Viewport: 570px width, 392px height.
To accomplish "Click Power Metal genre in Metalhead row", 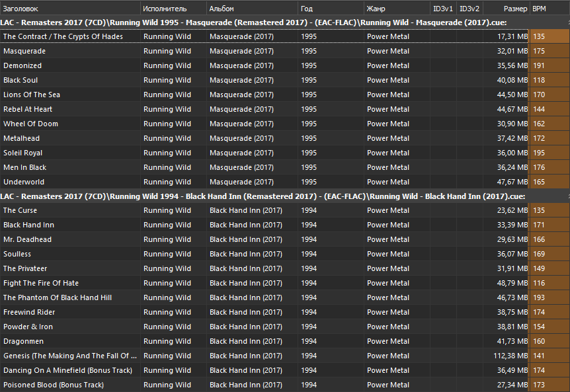I will click(x=388, y=138).
